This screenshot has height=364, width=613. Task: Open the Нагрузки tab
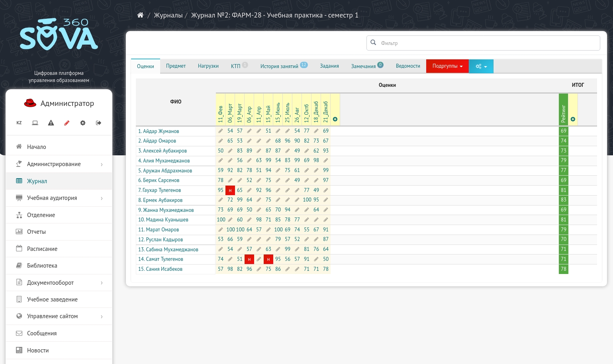208,66
